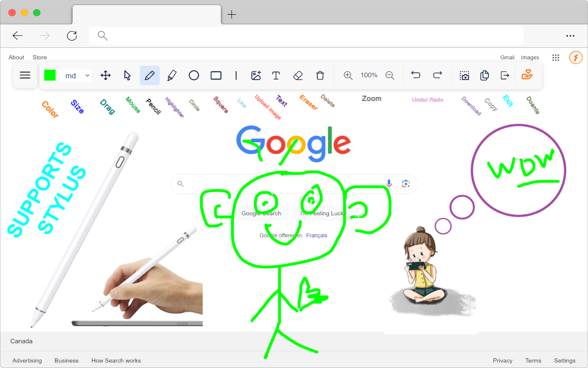Download a screenshot of the drawing
Image resolution: width=588 pixels, height=368 pixels.
click(x=464, y=75)
